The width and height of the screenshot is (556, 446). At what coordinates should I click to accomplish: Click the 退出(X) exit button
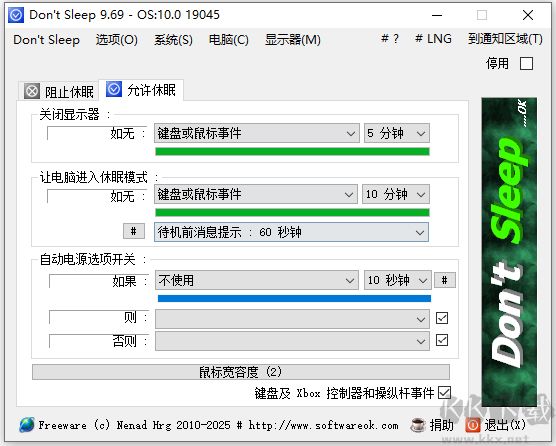[x=495, y=425]
